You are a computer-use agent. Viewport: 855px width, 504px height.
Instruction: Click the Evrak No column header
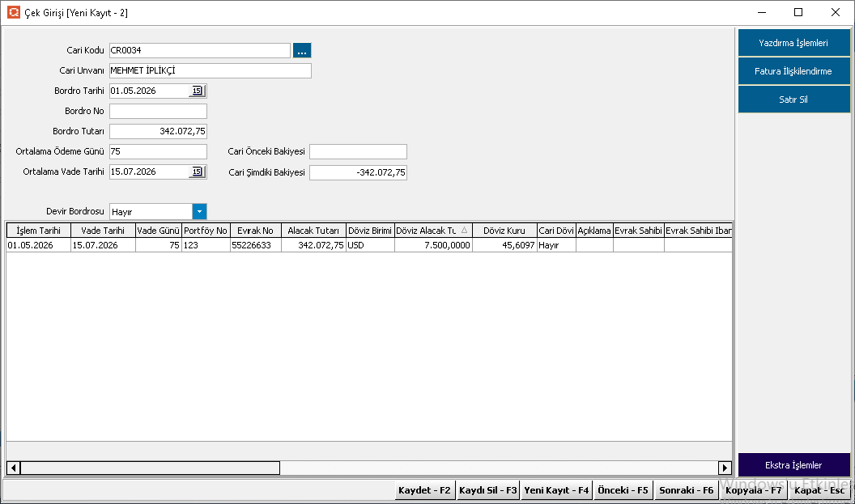pos(256,231)
